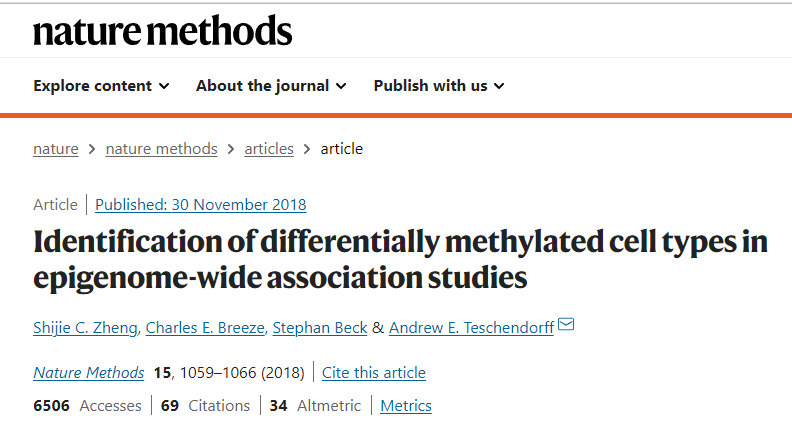Open the Metrics link

406,406
